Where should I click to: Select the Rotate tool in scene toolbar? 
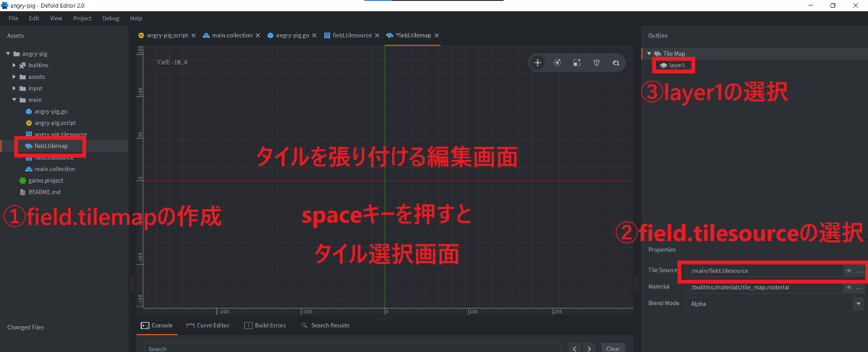(x=558, y=63)
